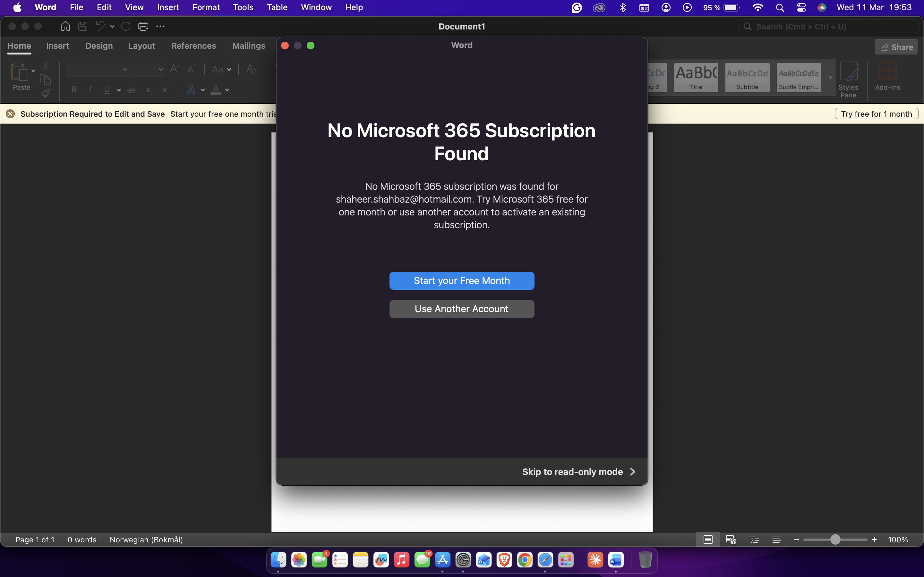Click the Format Painter icon
This screenshot has width=924, height=577.
(x=46, y=93)
